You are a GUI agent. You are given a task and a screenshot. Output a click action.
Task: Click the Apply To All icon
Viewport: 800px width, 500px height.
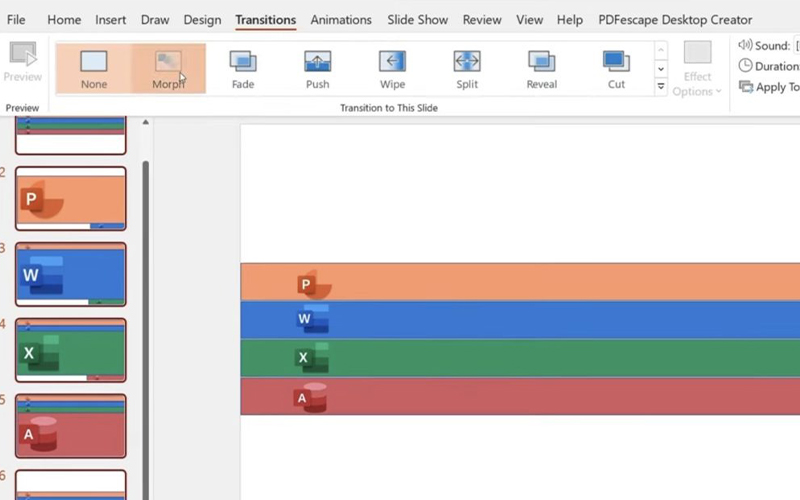[745, 87]
